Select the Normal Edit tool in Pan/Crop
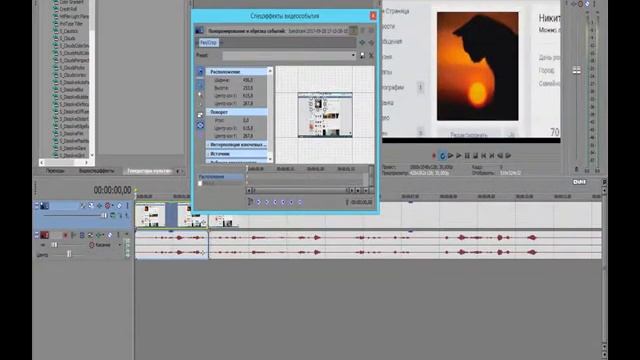Viewport: 640px width, 360px height. [x=200, y=84]
